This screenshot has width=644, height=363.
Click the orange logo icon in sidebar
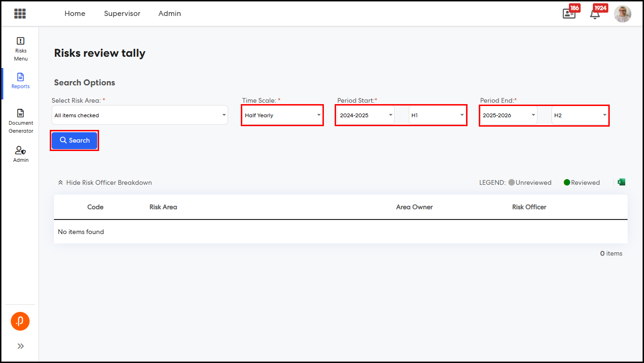(20, 321)
